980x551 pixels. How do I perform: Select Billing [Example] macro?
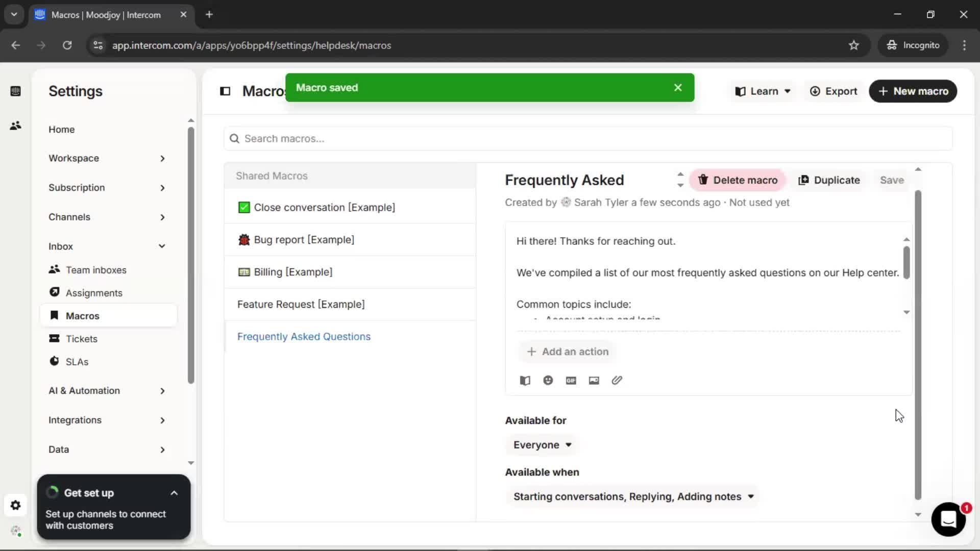(x=350, y=272)
